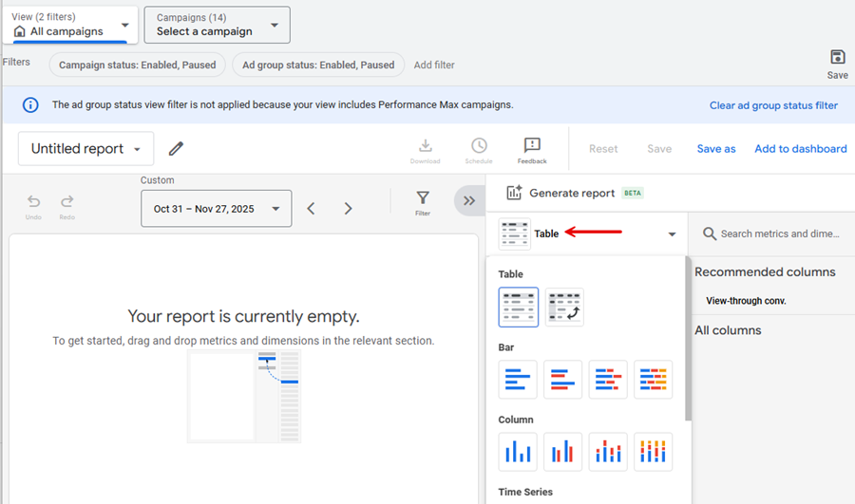Click the Campaign status filter chip
This screenshot has height=504, width=855.
(x=137, y=65)
